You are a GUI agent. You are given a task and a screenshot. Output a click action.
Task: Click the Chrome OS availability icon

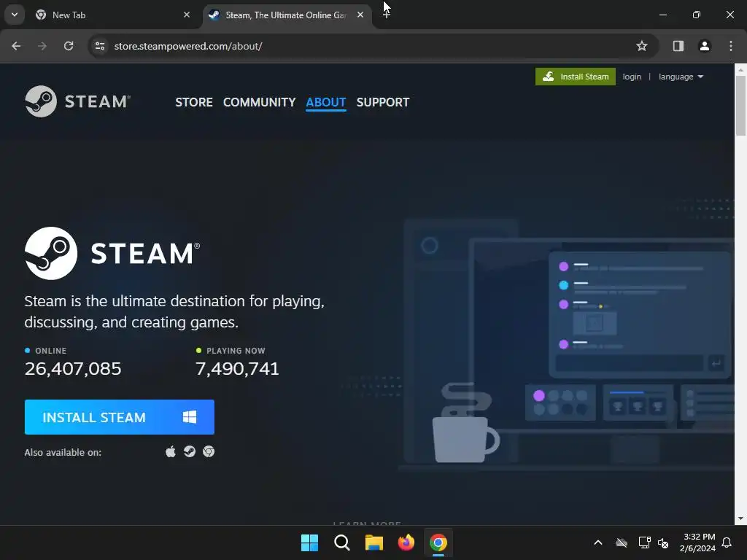click(x=209, y=451)
